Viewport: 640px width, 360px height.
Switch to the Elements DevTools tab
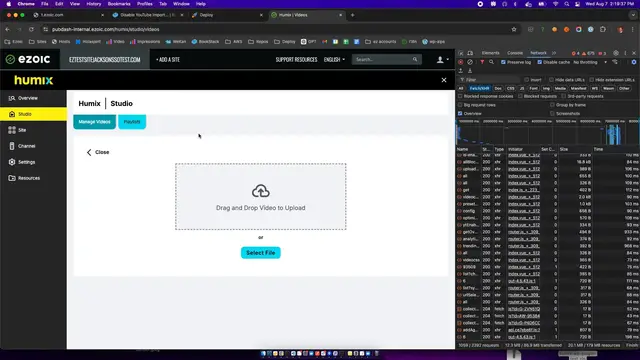click(x=490, y=53)
